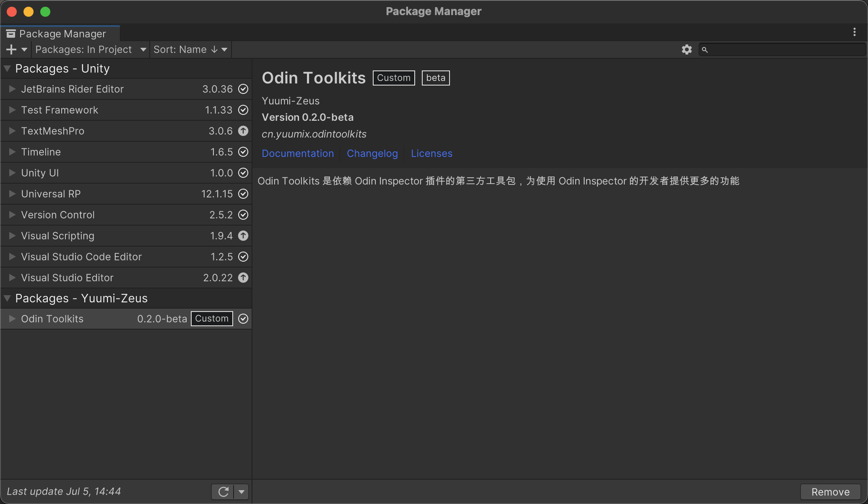This screenshot has height=504, width=868.
Task: Click the Version 0.2.0-beta text
Action: pos(307,117)
